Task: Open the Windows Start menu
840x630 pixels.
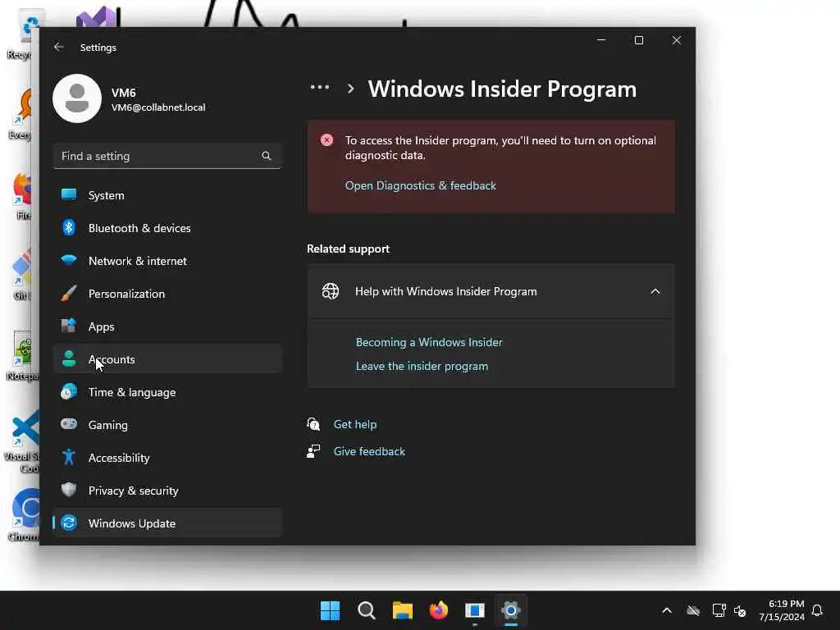Action: click(330, 610)
